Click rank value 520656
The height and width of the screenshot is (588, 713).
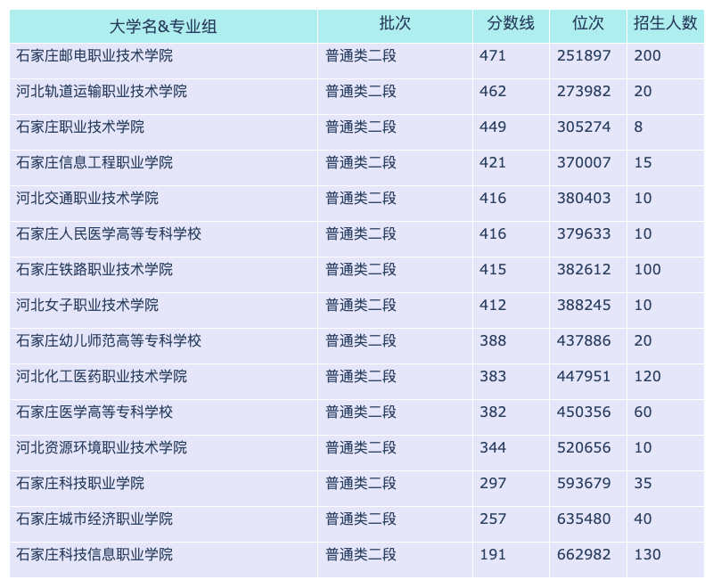pyautogui.click(x=584, y=447)
